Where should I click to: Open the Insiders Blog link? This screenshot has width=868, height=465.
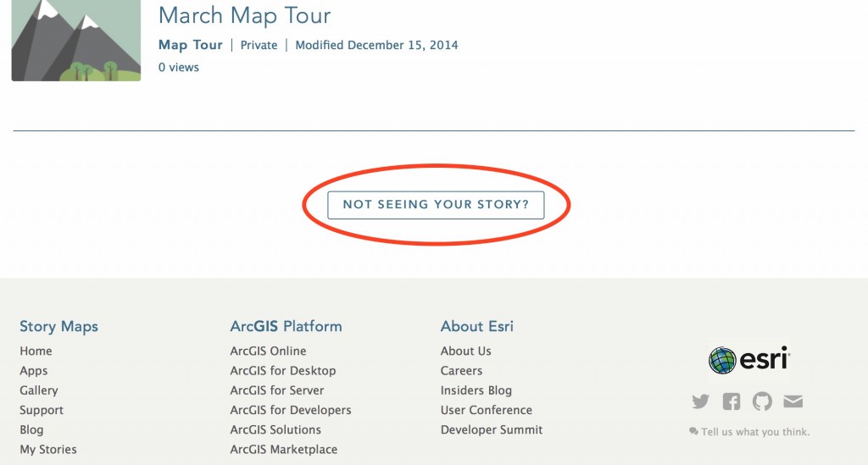point(476,390)
